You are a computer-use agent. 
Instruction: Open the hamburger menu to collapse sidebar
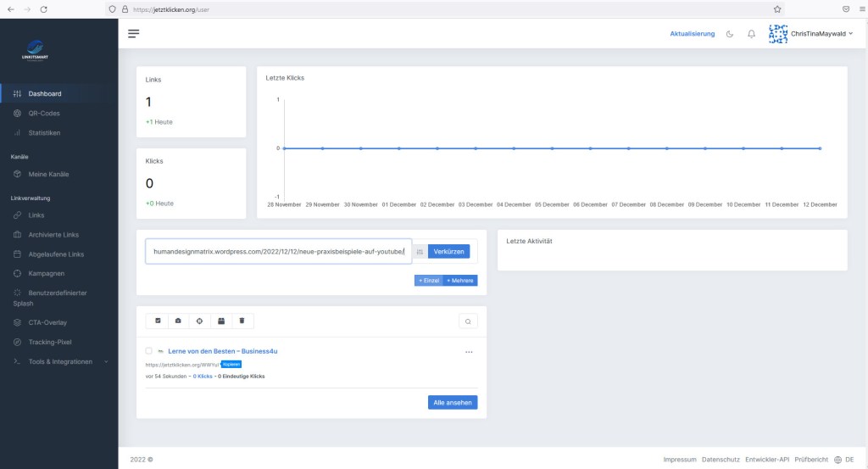pos(133,34)
